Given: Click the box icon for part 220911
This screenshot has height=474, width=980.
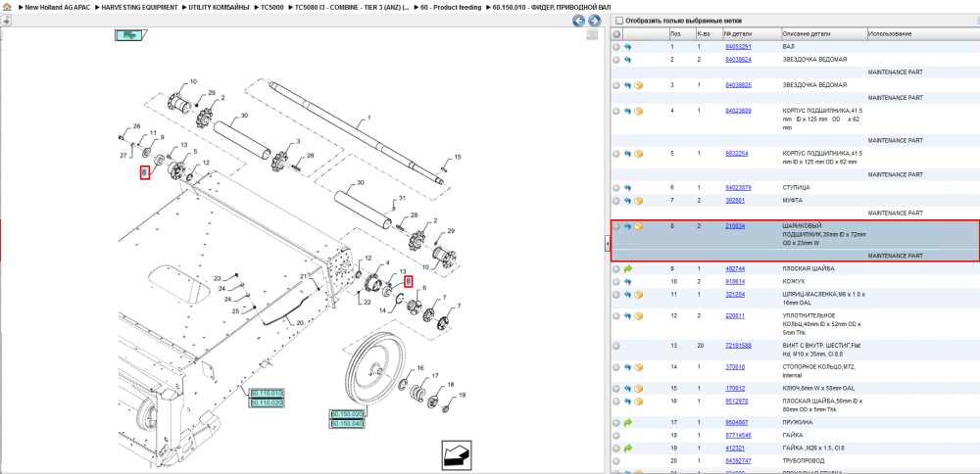Looking at the screenshot, I should click(x=639, y=315).
